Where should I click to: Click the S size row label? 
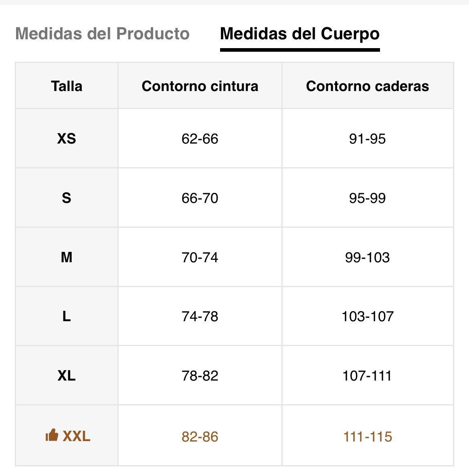point(67,198)
